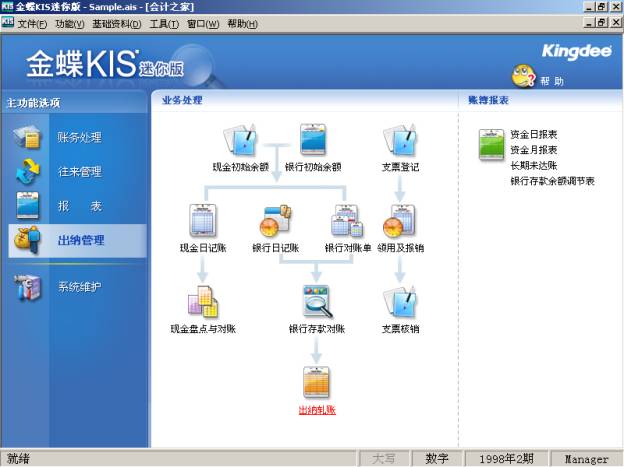624x467 pixels.
Task: Click the 银行存款对账 magnifier icon
Action: click(x=316, y=302)
